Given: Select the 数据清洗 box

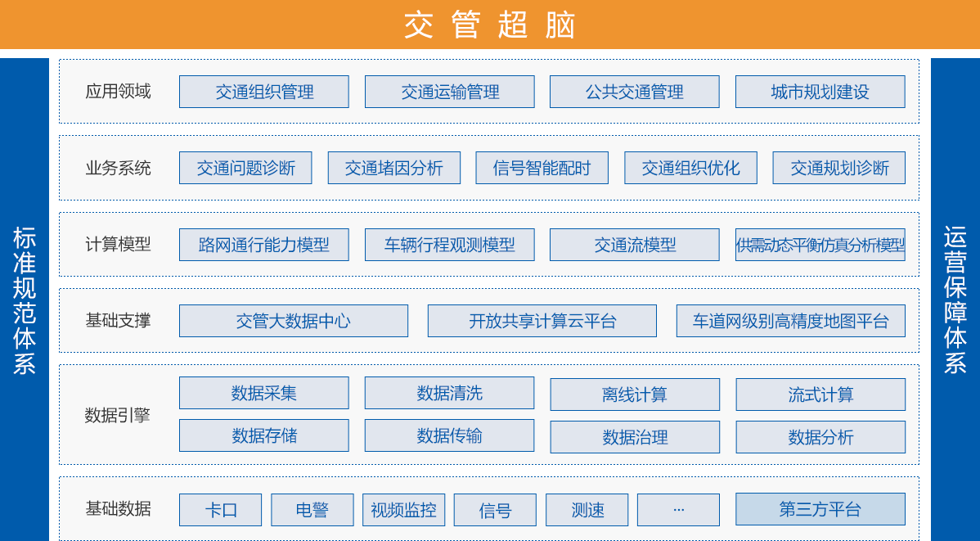Looking at the screenshot, I should (449, 393).
